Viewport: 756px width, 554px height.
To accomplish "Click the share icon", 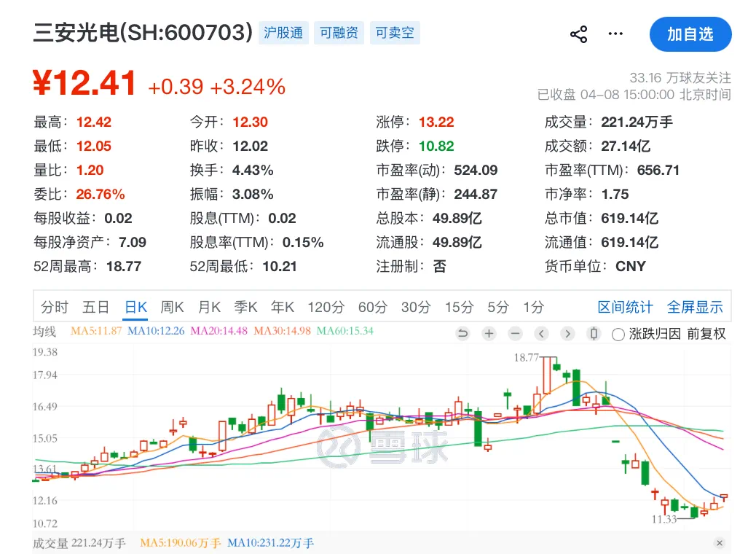I will point(578,34).
